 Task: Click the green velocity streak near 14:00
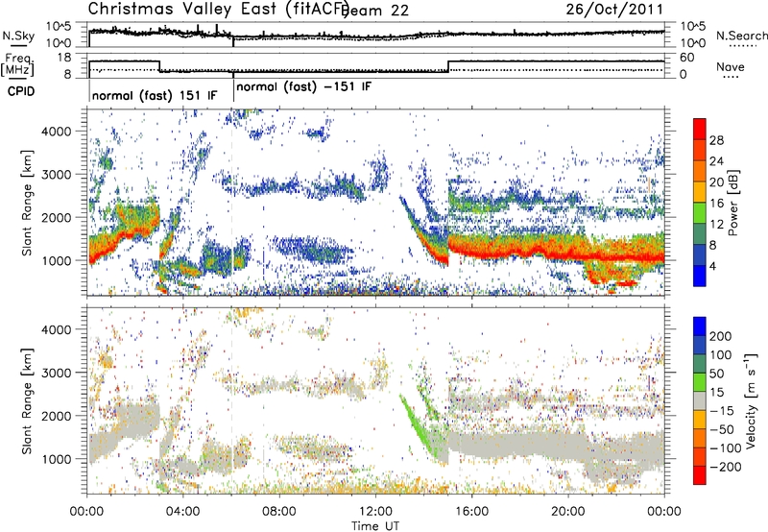tap(421, 427)
